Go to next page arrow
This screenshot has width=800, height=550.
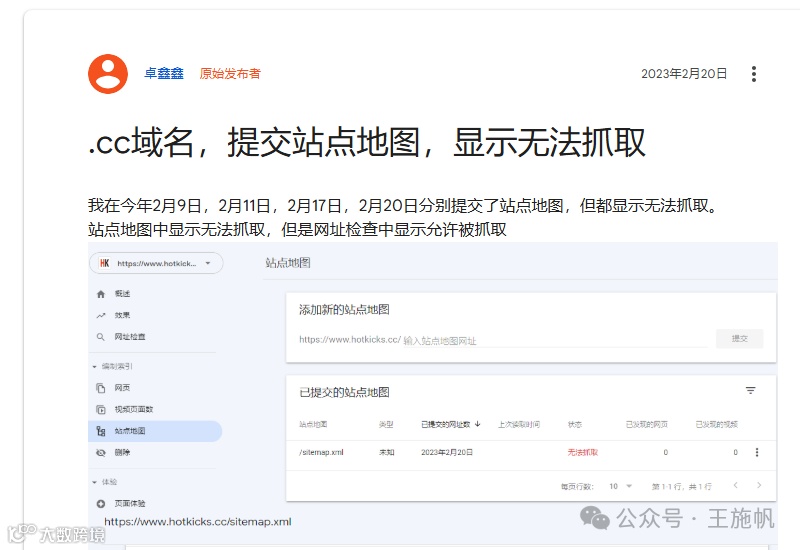click(759, 486)
